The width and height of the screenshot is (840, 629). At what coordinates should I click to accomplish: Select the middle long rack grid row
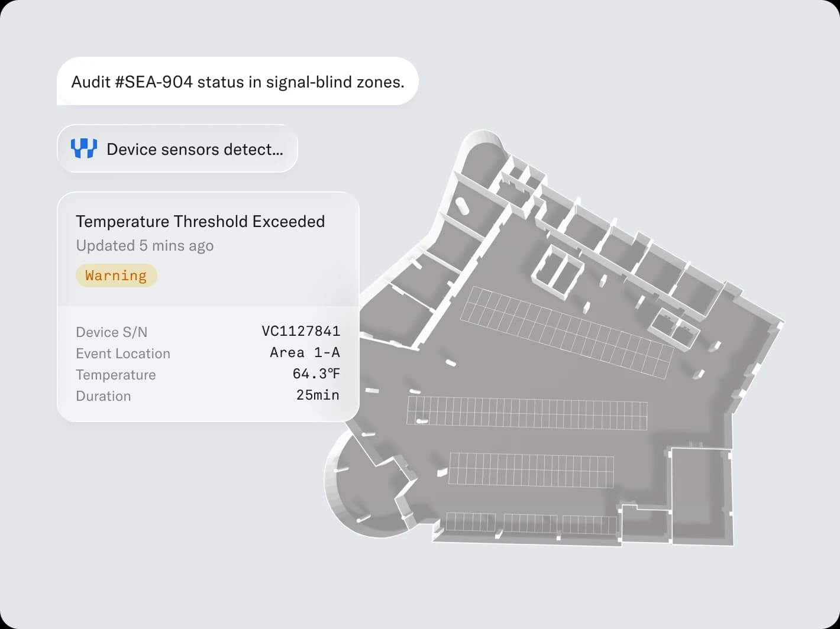tap(526, 413)
